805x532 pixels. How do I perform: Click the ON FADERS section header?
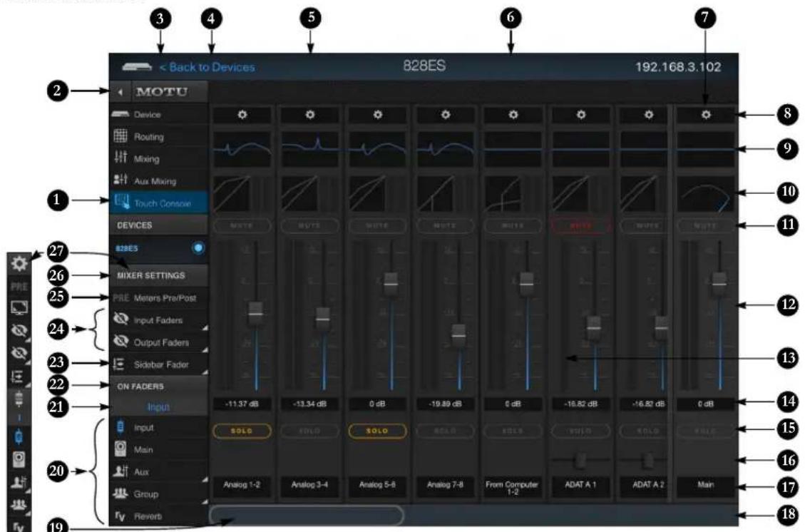click(x=158, y=386)
